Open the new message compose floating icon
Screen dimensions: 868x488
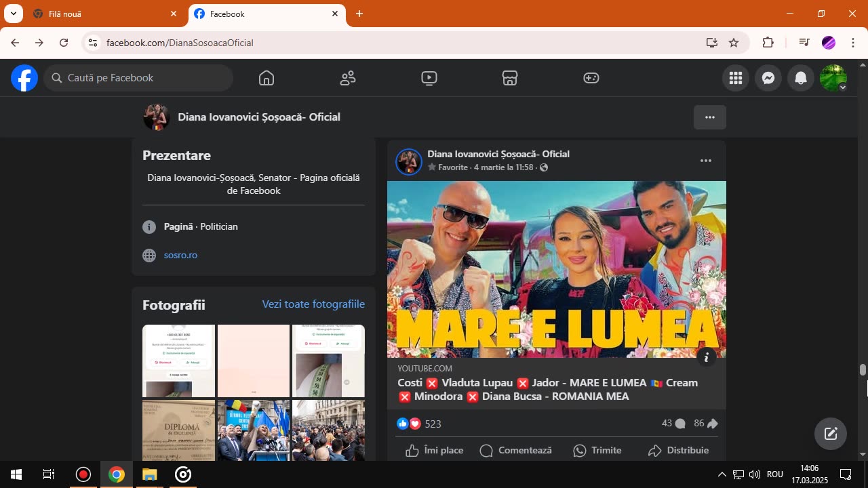(x=831, y=434)
